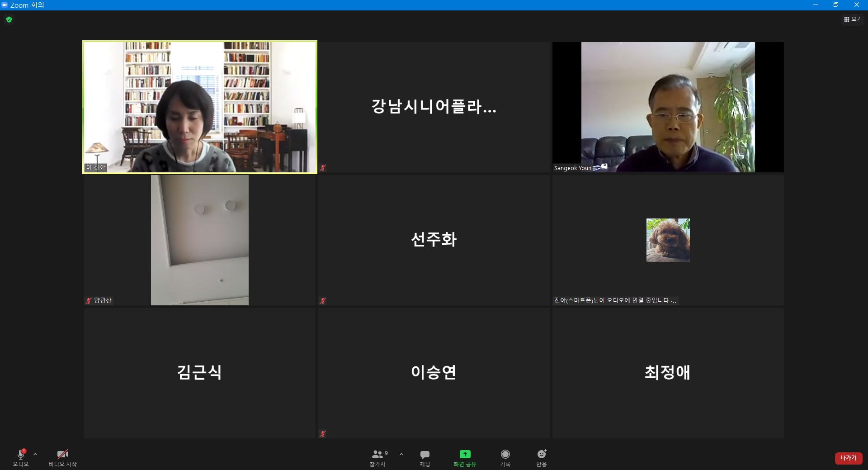Click the green encryption shield icon
The image size is (868, 470).
9,19
